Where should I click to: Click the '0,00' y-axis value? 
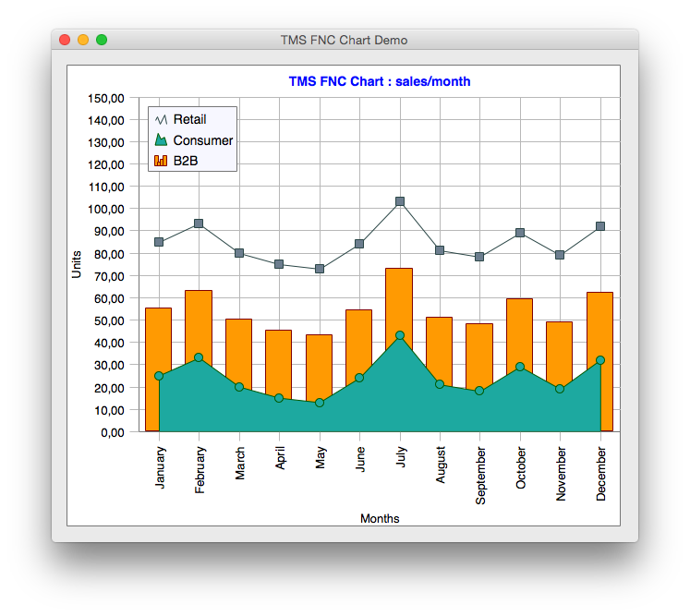112,432
